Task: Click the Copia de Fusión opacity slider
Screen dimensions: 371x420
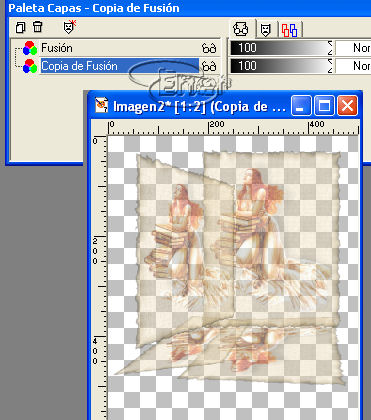Action: coord(279,66)
